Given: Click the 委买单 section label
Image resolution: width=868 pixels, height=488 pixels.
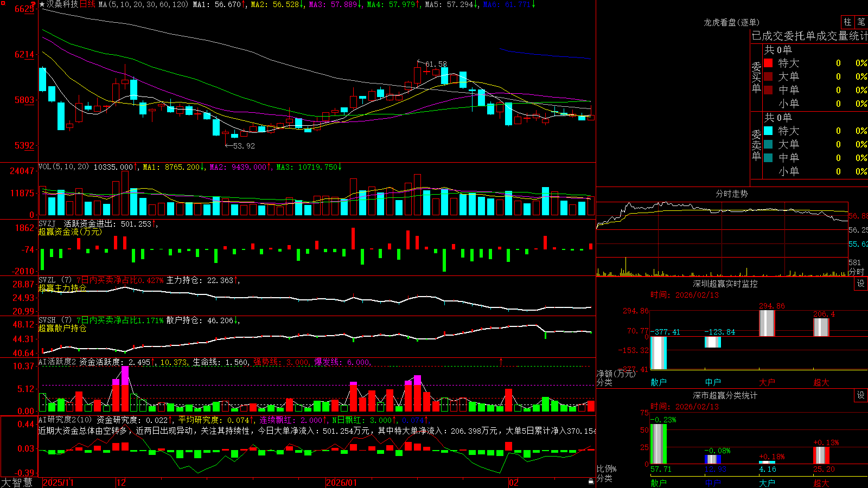Looking at the screenshot, I should (x=756, y=77).
